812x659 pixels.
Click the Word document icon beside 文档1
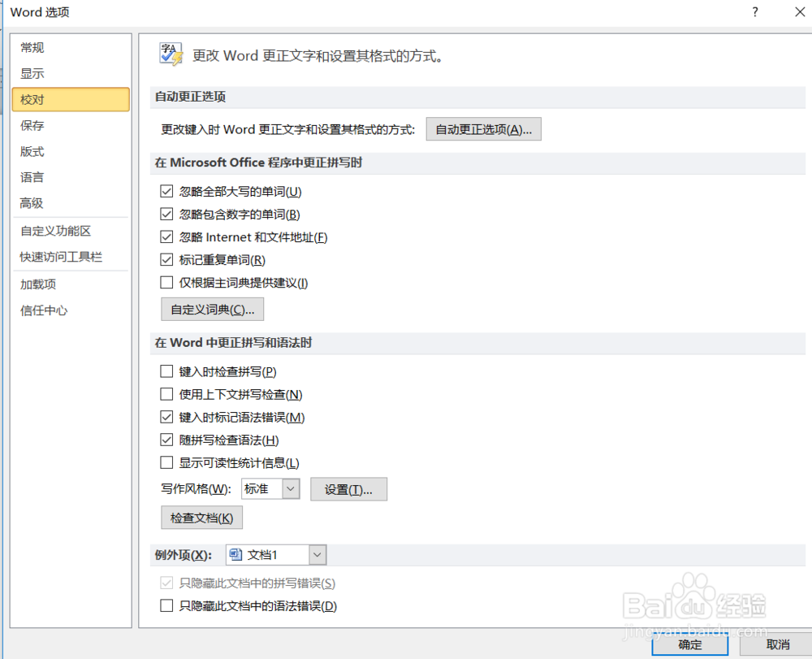(235, 554)
